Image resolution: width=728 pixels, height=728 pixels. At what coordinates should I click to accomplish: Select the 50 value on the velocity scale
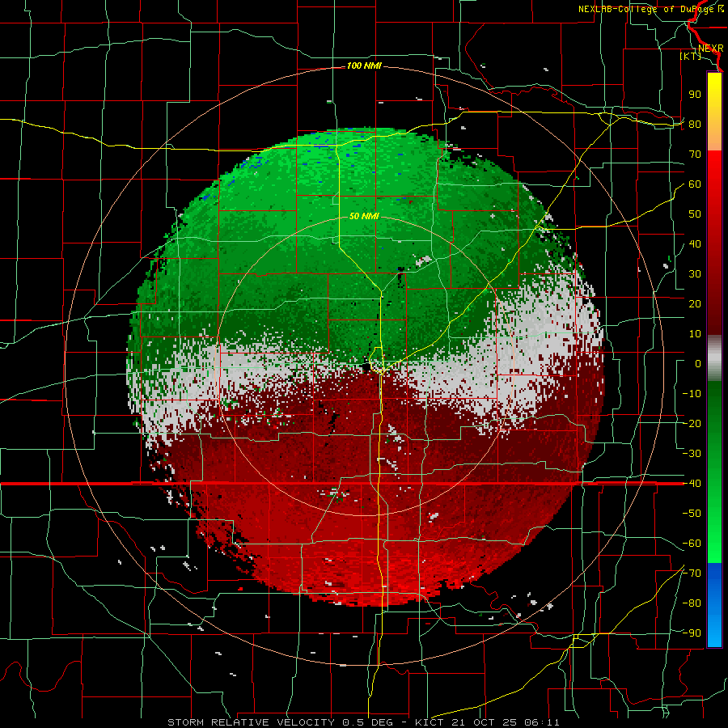click(695, 214)
